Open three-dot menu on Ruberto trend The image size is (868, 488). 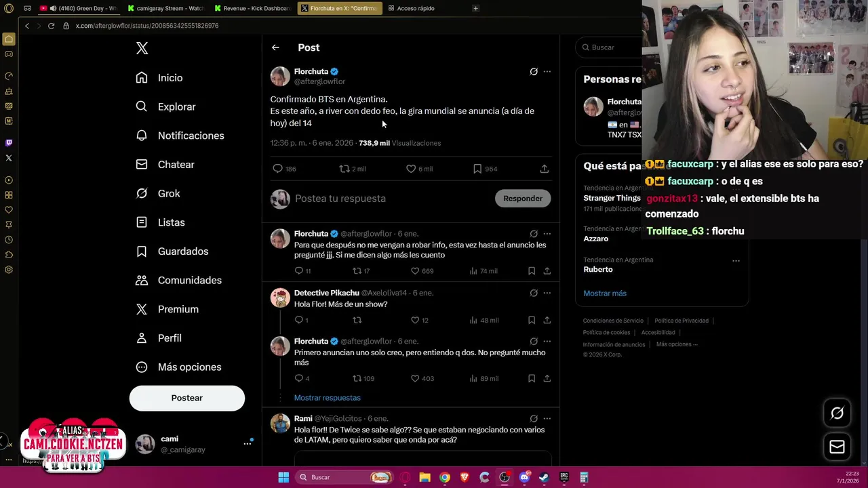[x=736, y=260]
